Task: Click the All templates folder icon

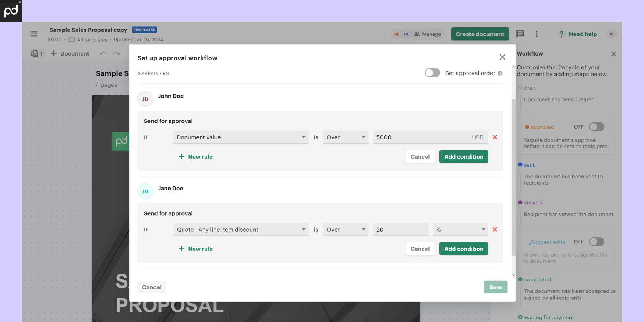Action: click(x=72, y=39)
